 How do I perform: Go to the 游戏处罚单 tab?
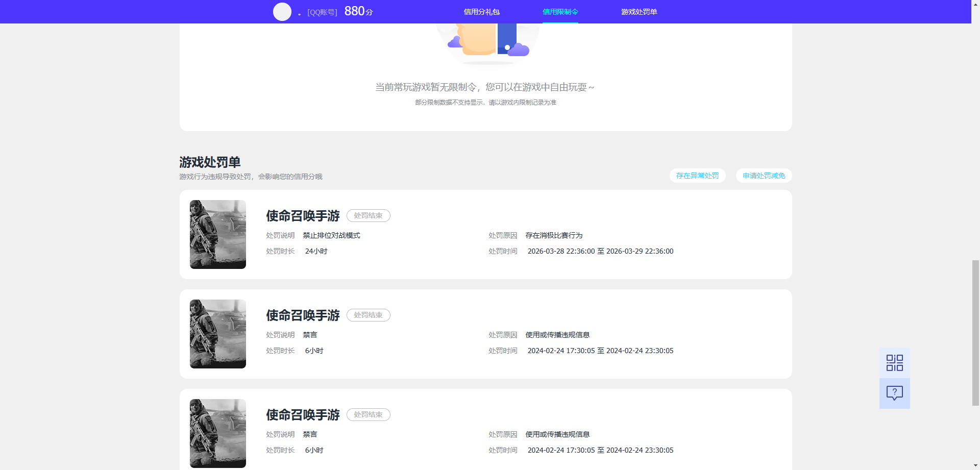tap(639, 12)
